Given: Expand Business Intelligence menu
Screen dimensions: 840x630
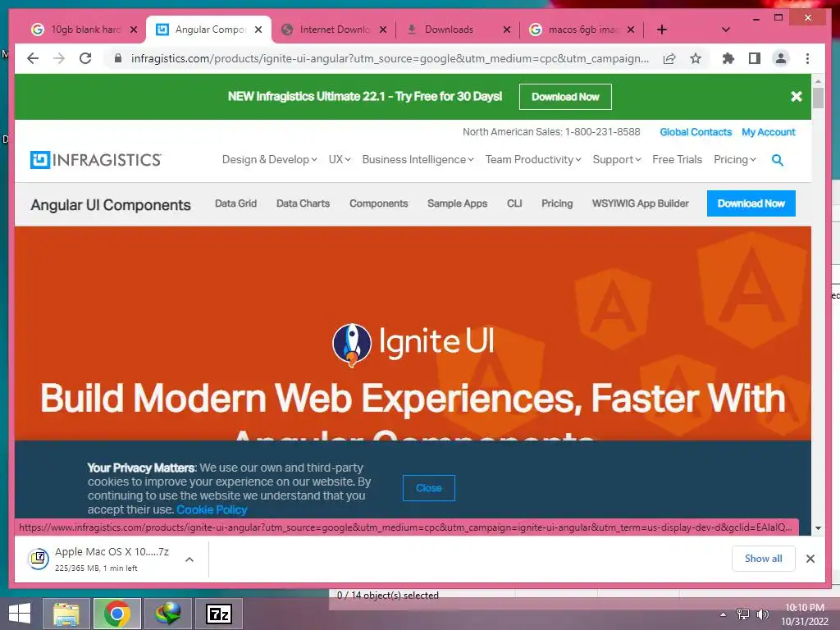Looking at the screenshot, I should [x=418, y=160].
